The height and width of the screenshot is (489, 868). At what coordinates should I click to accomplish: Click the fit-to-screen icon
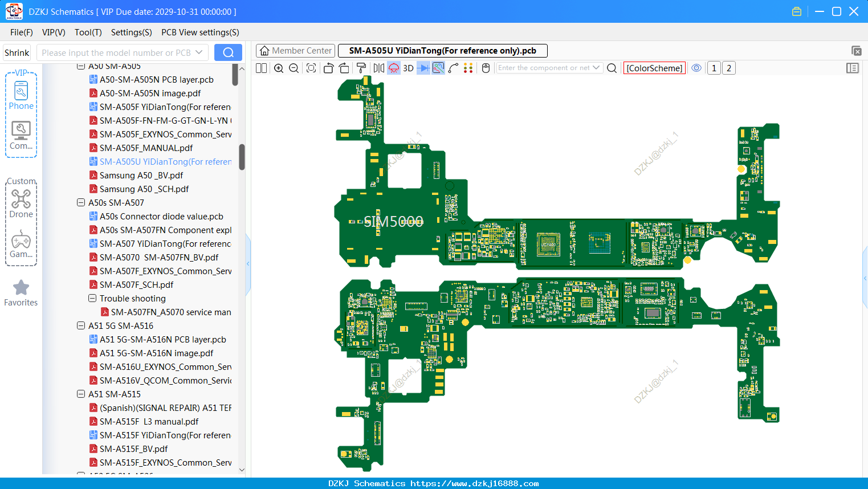click(x=311, y=68)
